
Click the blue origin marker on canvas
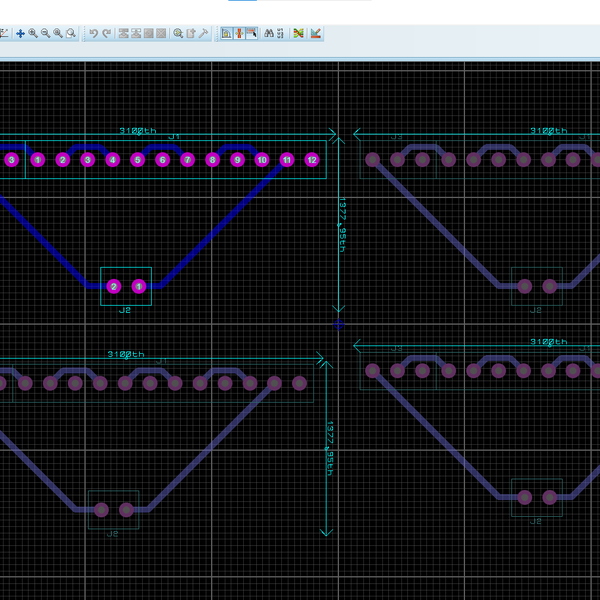(338, 324)
